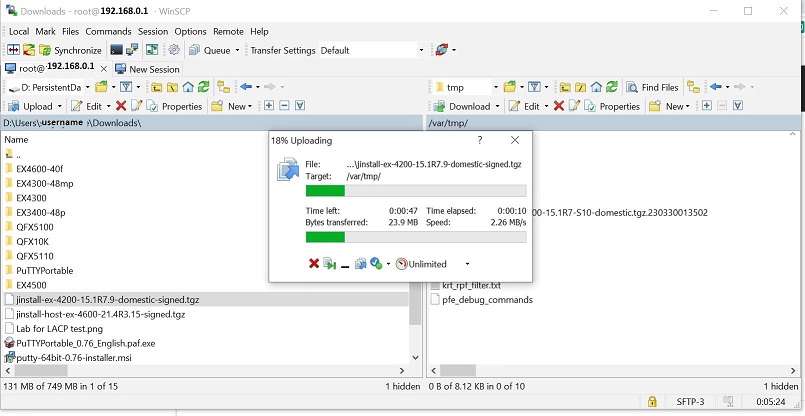This screenshot has width=805, height=416.
Task: Click the Upload button
Action: (x=30, y=106)
